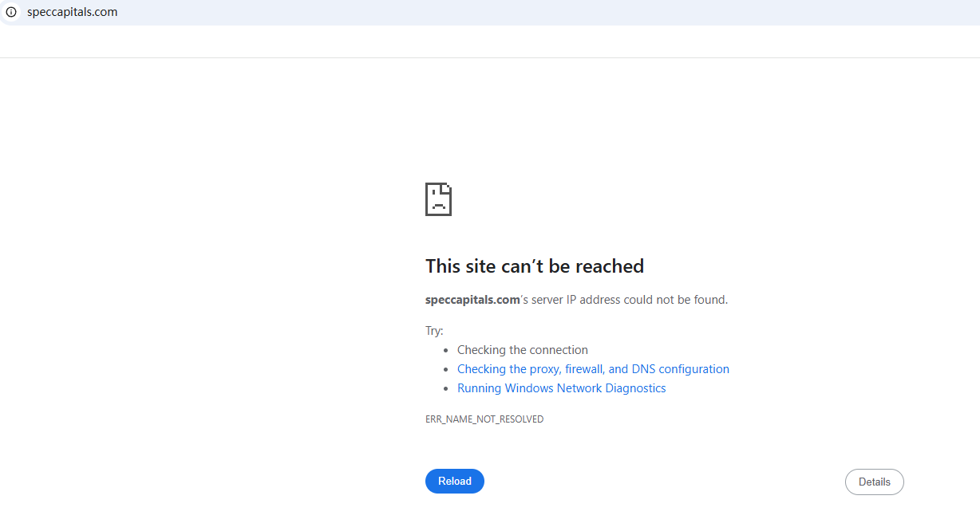
Task: Launch Running Windows Network Diagnostics link
Action: (x=561, y=388)
